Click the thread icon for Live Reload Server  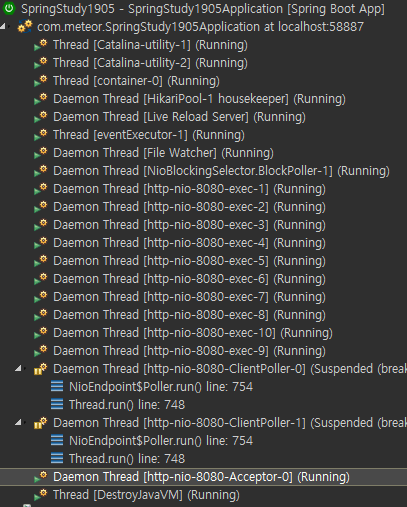pyautogui.click(x=41, y=117)
